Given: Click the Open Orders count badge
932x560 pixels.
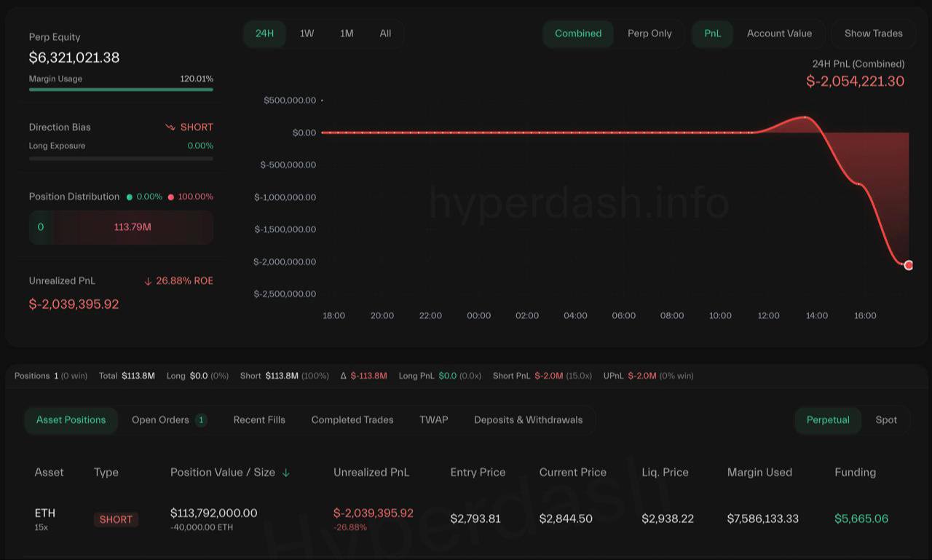Looking at the screenshot, I should [x=201, y=420].
